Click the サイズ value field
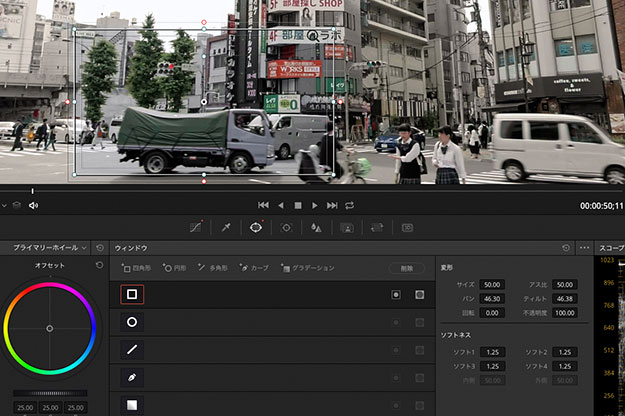 pyautogui.click(x=490, y=285)
